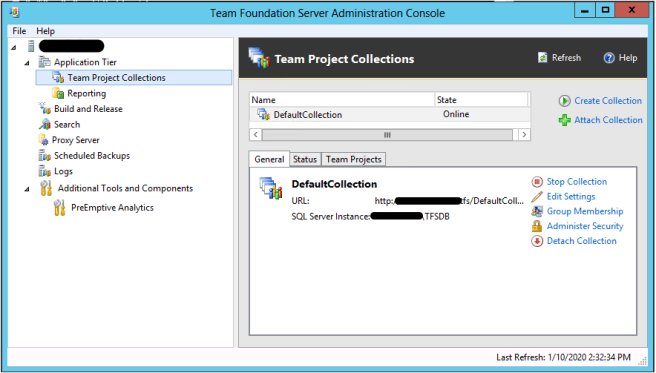Switch to the Team Projects tab
656x373 pixels.
[354, 159]
